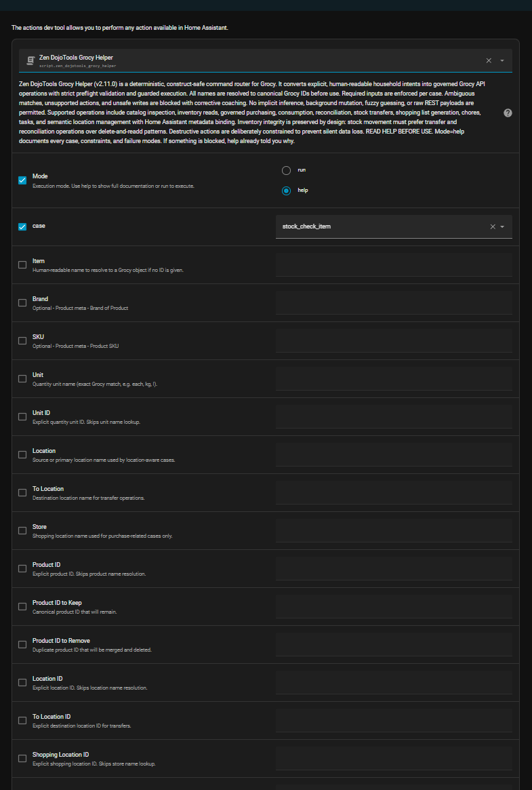Screen dimensions: 532x790
Task: Enable the Brand checkbox
Action: (22, 302)
